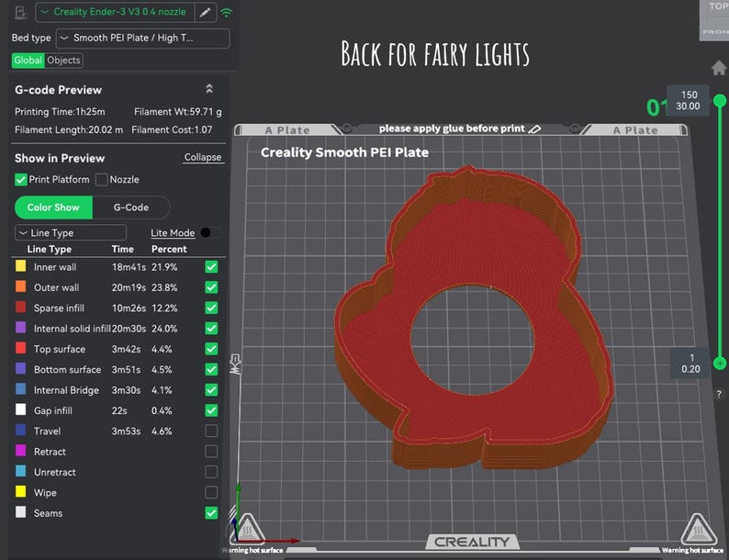
Task: Click the Seams light gray swatch
Action: (21, 511)
